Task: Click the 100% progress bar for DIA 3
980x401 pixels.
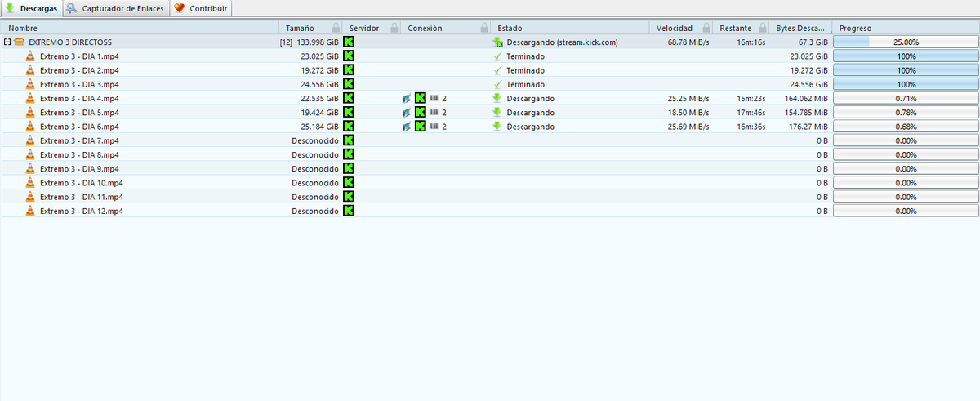Action: coord(906,84)
